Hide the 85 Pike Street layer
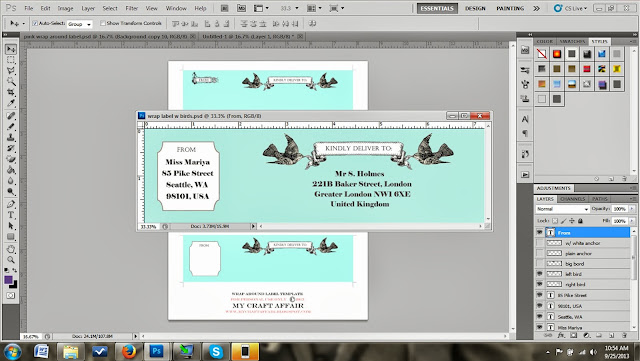 pyautogui.click(x=540, y=295)
